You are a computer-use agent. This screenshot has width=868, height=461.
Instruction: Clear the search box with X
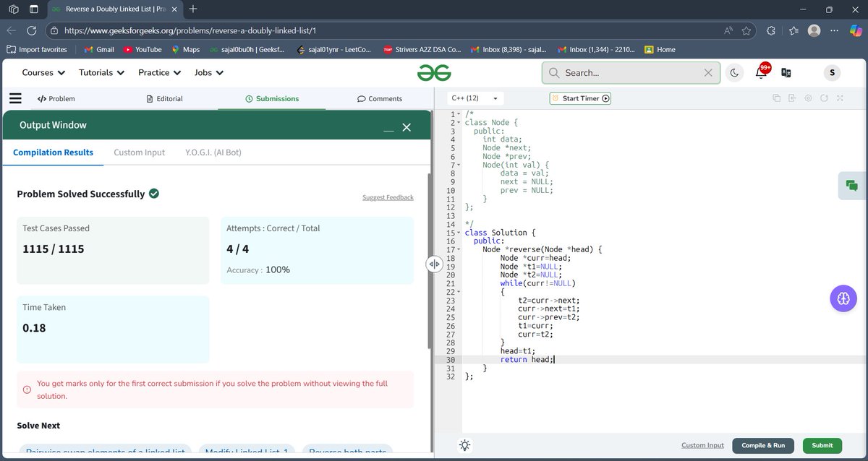(x=708, y=72)
